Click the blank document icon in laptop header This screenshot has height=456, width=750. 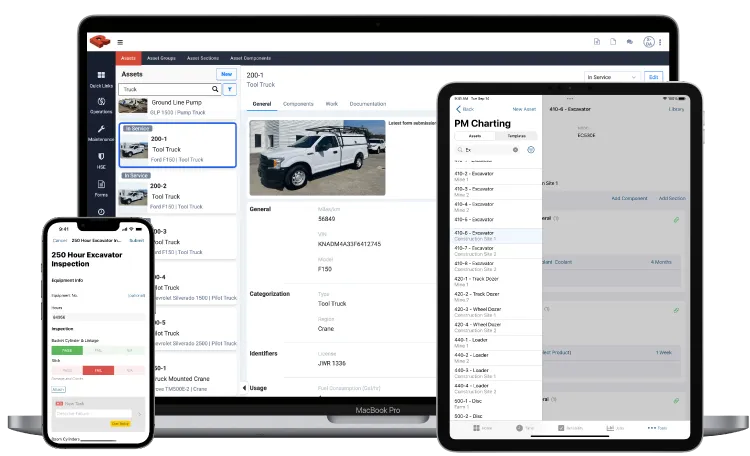point(613,42)
